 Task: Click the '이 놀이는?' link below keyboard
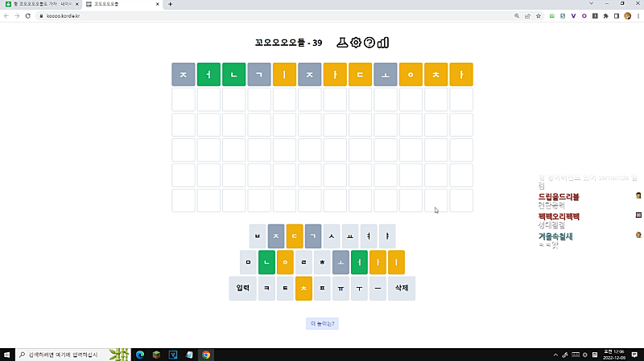(x=322, y=324)
